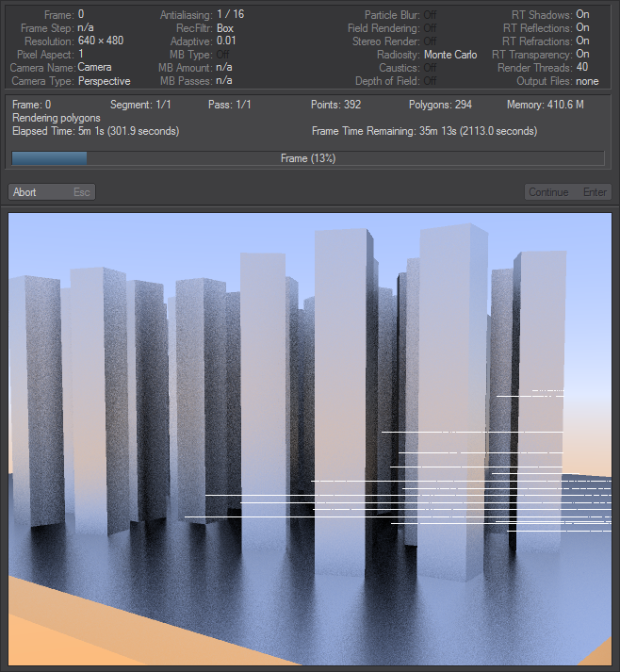620x672 pixels.
Task: Click the RT Refractions On status
Action: tap(582, 41)
